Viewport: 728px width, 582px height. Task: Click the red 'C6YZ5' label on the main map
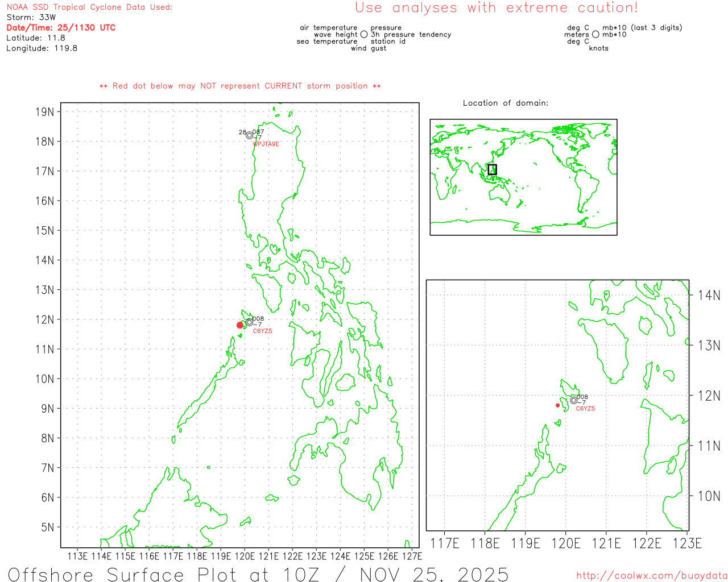click(263, 331)
